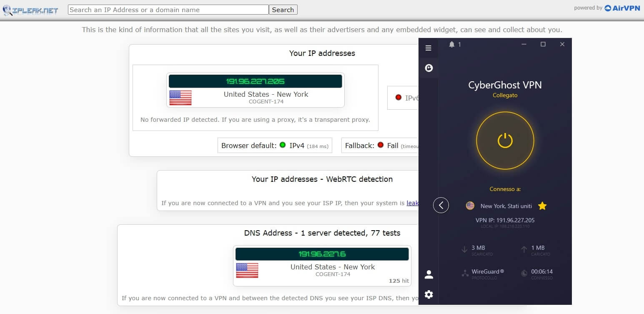Minimize the CyberGhost window
The image size is (644, 314).
click(524, 44)
